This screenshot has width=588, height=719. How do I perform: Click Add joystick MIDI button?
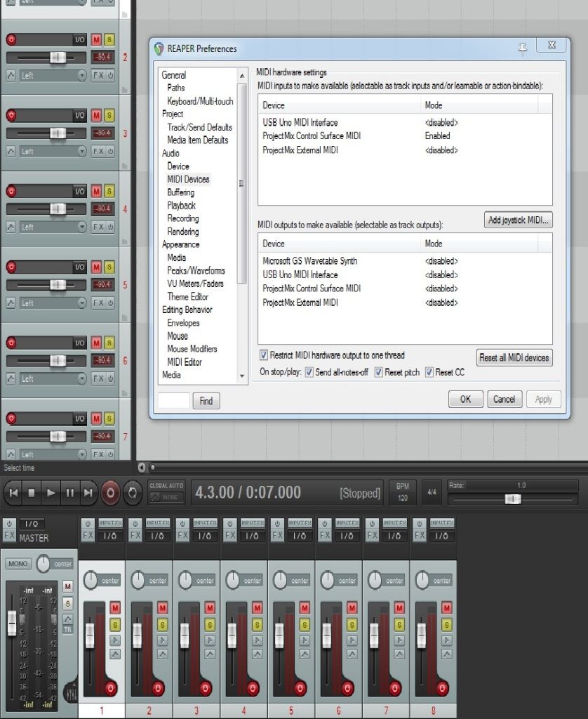[x=519, y=220]
